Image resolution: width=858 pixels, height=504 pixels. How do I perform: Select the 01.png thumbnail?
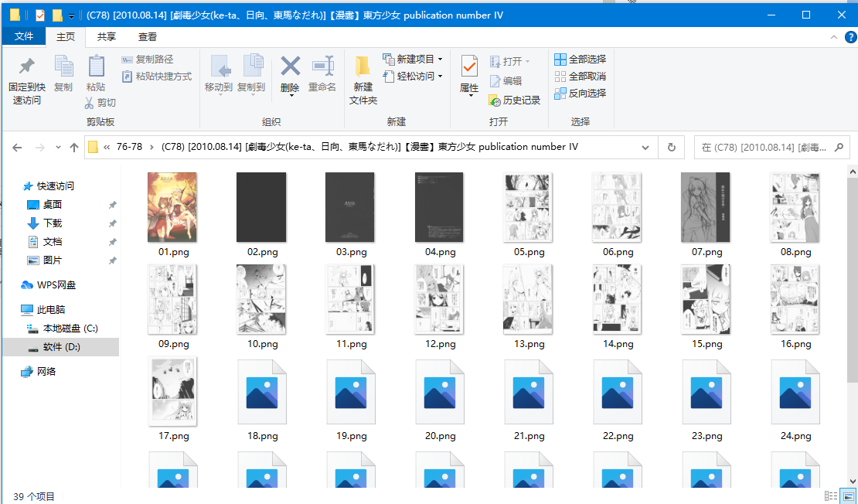click(x=172, y=206)
